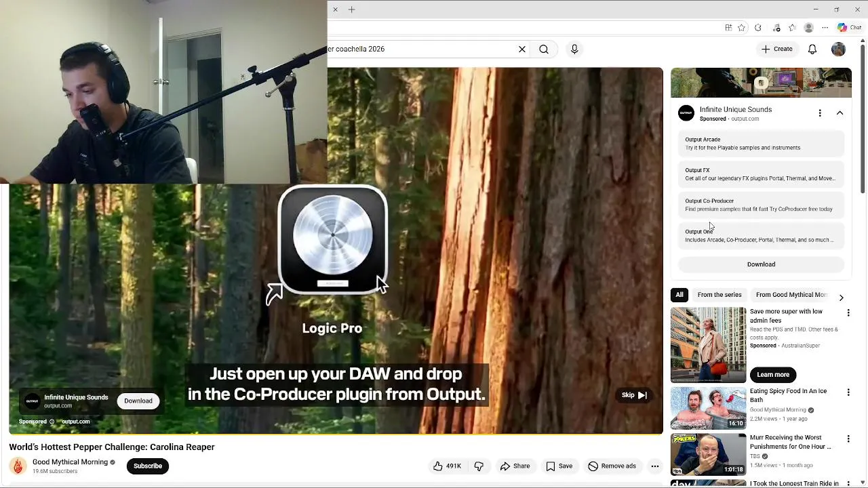Collapse the Infinite Unique Sounds ad panel
The width and height of the screenshot is (868, 488).
(840, 113)
